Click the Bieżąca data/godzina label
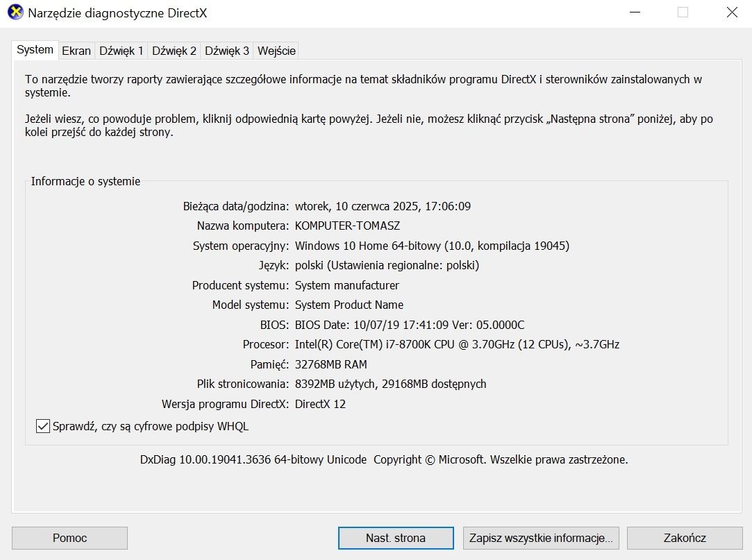 tap(236, 207)
